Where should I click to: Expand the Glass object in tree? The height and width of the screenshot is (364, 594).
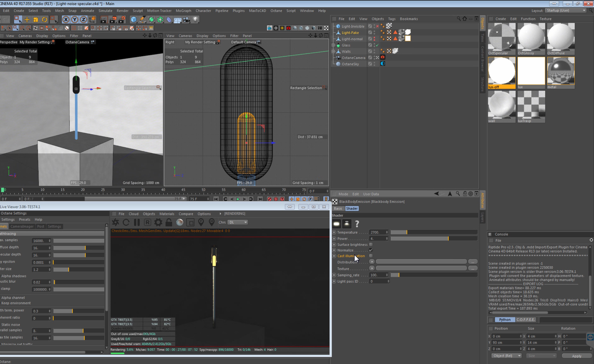(x=333, y=45)
